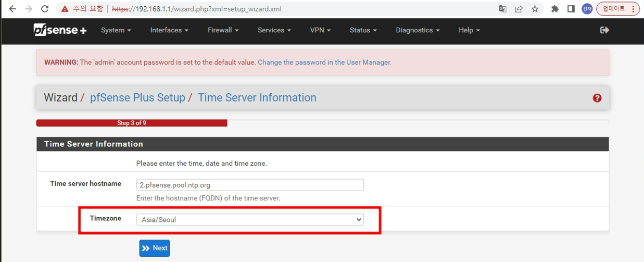Screen dimensions: 644x262
Task: Open the browser profile avatar
Action: 587,9
